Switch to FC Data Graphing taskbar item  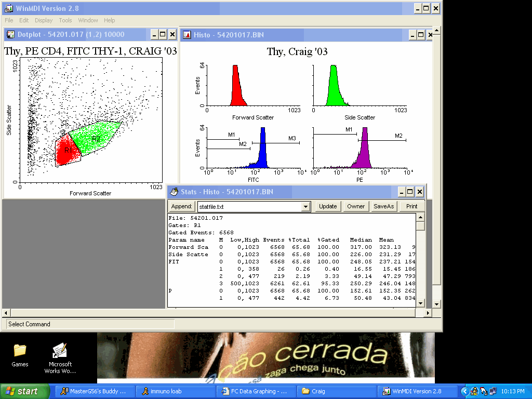[257, 391]
